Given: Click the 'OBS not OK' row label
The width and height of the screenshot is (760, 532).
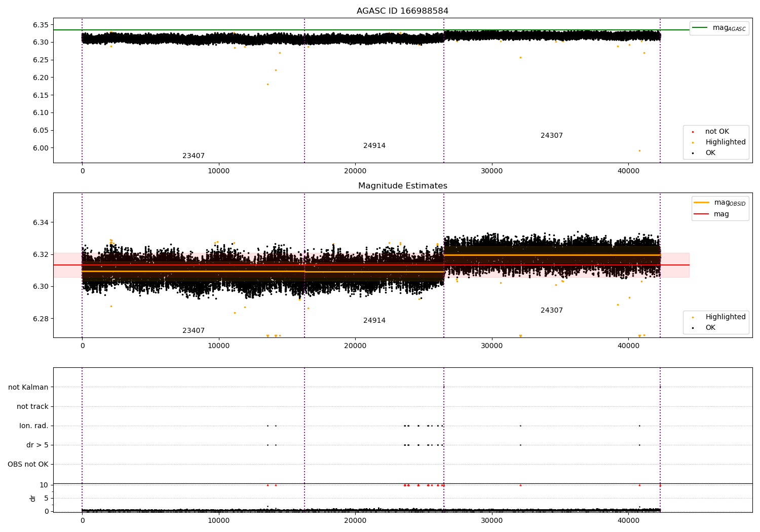Looking at the screenshot, I should click(28, 465).
